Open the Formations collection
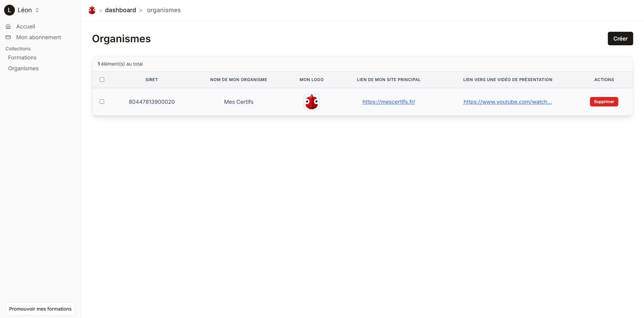The image size is (644, 318). (x=22, y=57)
